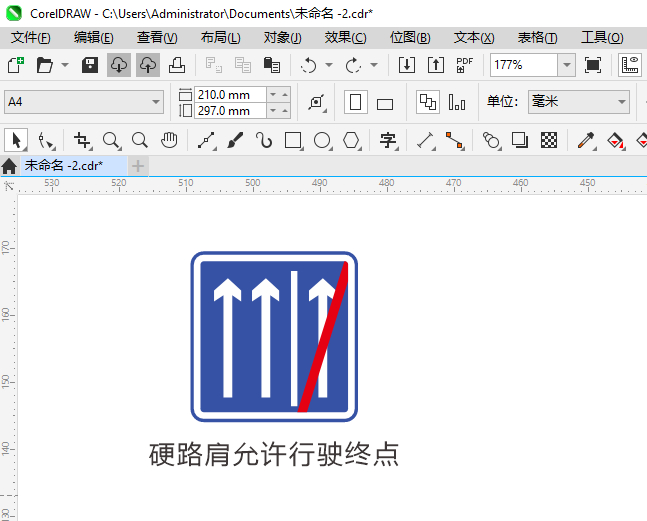This screenshot has width=647, height=521.
Task: Click the Undo arrow icon
Action: point(308,65)
